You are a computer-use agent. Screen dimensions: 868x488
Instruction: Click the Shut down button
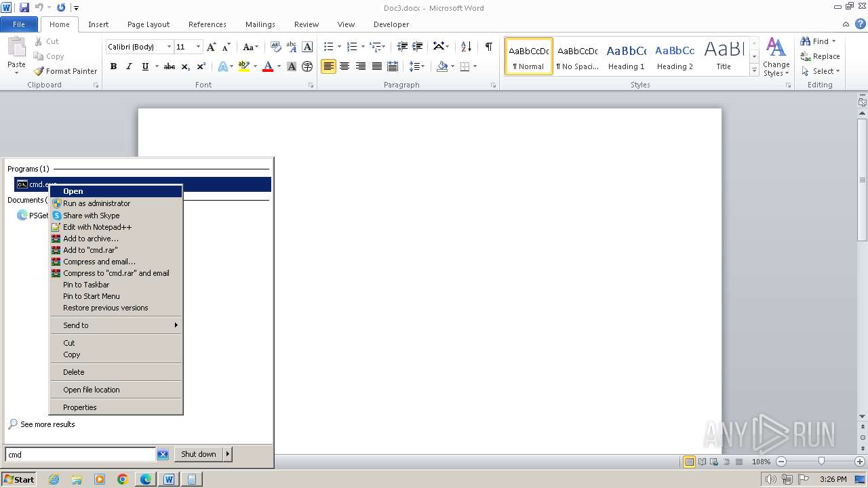point(199,454)
